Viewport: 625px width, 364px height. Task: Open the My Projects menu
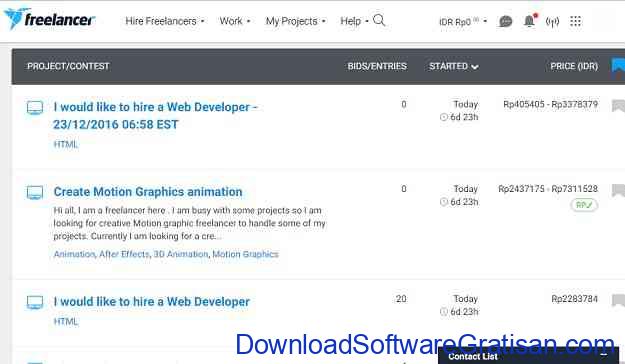[x=295, y=21]
